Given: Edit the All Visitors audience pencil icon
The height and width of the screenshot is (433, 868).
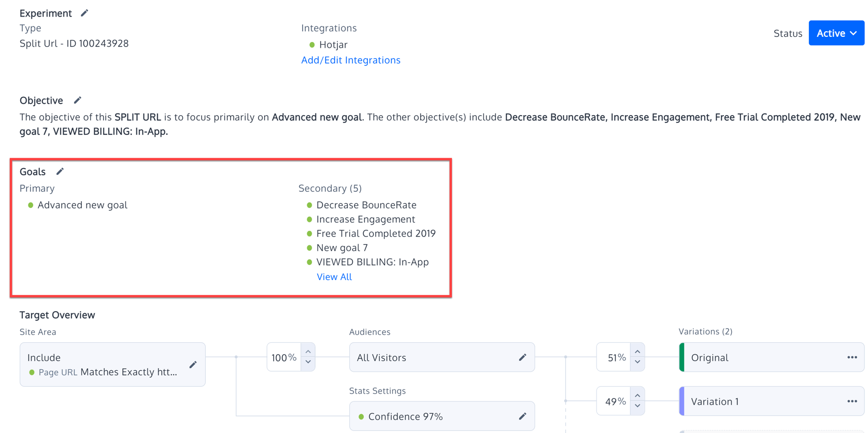Looking at the screenshot, I should (522, 357).
